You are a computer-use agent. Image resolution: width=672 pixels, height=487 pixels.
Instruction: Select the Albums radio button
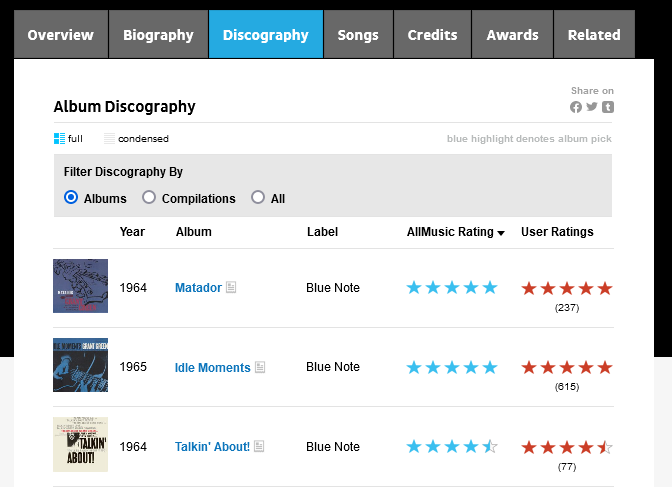coord(71,198)
